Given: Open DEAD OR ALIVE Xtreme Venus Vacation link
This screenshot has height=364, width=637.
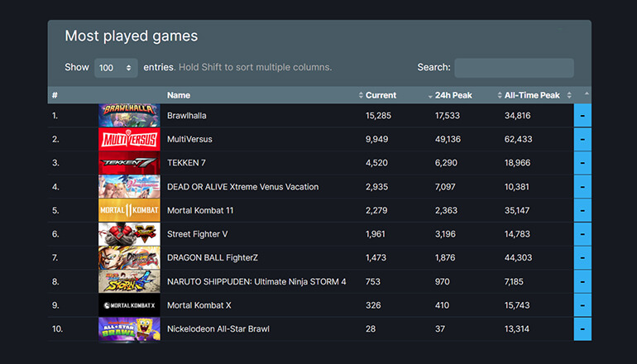Looking at the screenshot, I should point(242,187).
